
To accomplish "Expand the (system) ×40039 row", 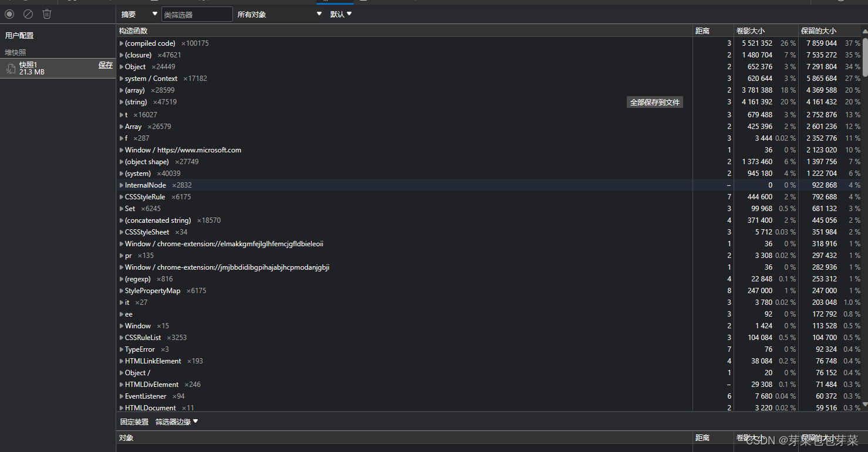I will tap(121, 174).
